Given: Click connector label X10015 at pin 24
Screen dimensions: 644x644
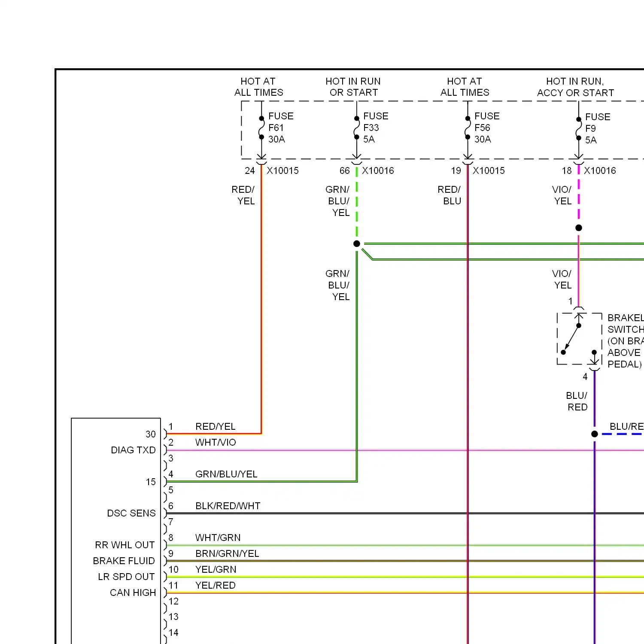Looking at the screenshot, I should [283, 170].
